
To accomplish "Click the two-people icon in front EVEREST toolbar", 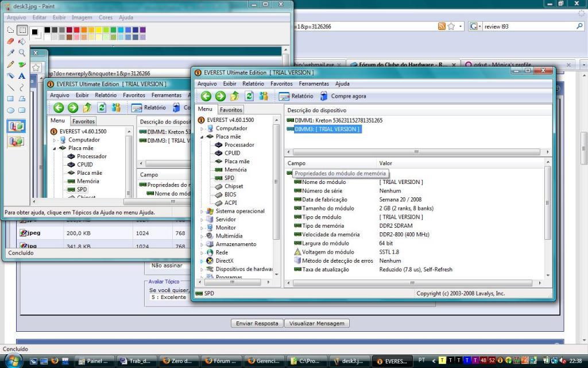I will (x=263, y=96).
